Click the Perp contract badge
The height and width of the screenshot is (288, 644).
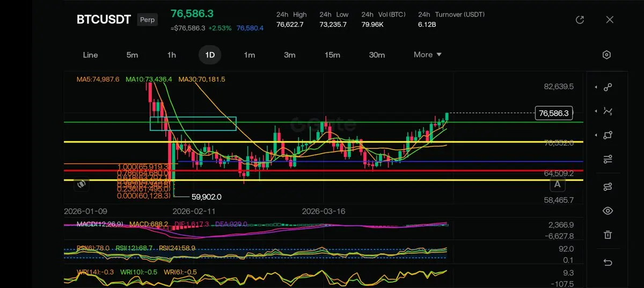click(x=148, y=20)
